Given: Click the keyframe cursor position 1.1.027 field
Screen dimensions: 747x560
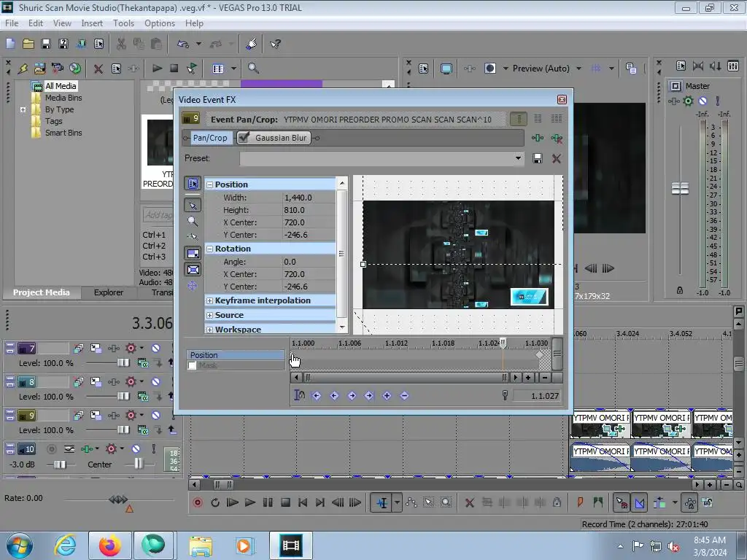Looking at the screenshot, I should 536,396.
